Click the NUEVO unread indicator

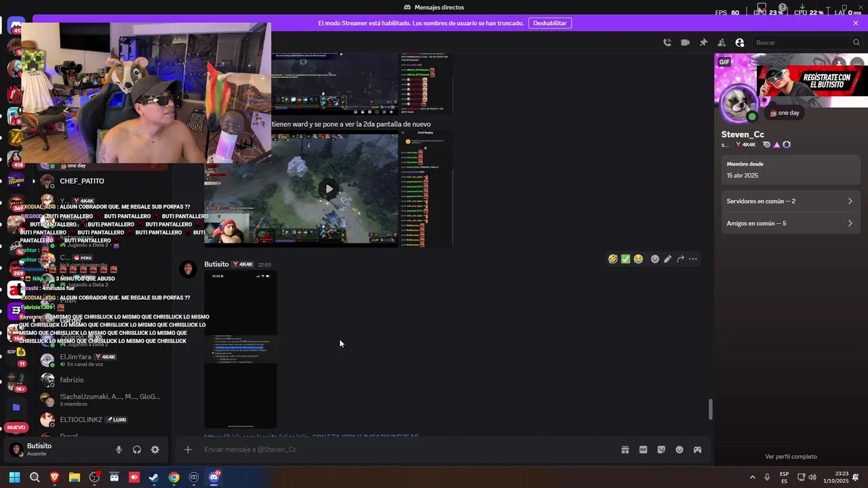click(16, 428)
